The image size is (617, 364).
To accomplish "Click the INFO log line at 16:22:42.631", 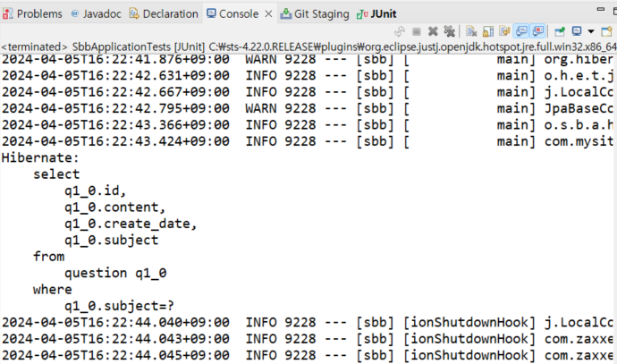I will [x=308, y=75].
